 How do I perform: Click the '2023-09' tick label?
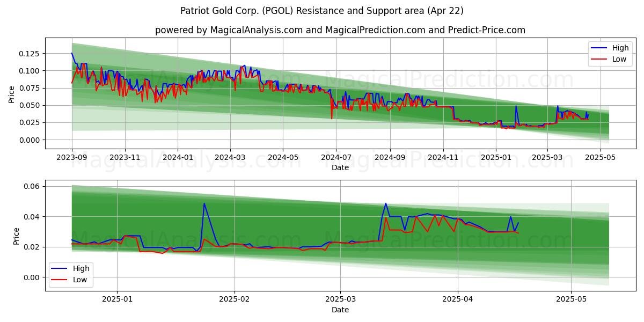72,157
